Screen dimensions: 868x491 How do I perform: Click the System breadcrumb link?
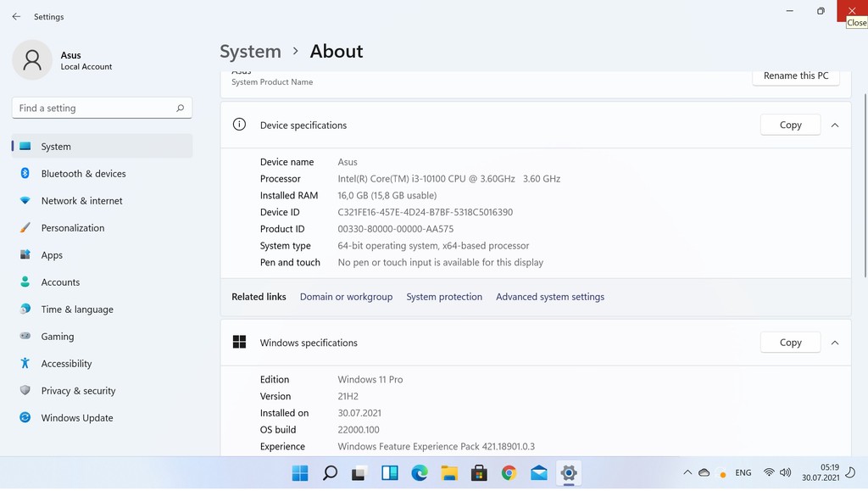pos(250,52)
